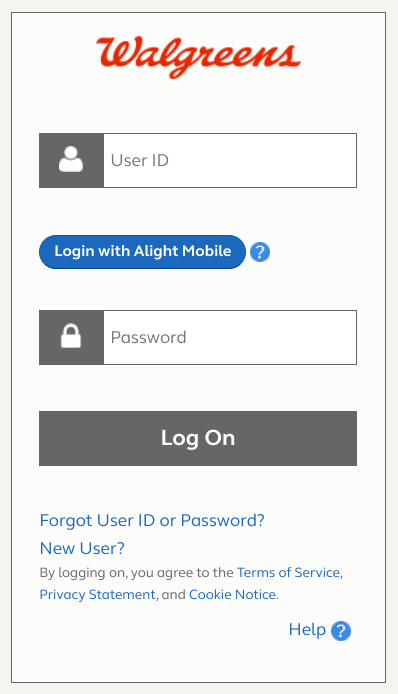Click Login with Alight Mobile button
398x694 pixels.
(x=142, y=252)
